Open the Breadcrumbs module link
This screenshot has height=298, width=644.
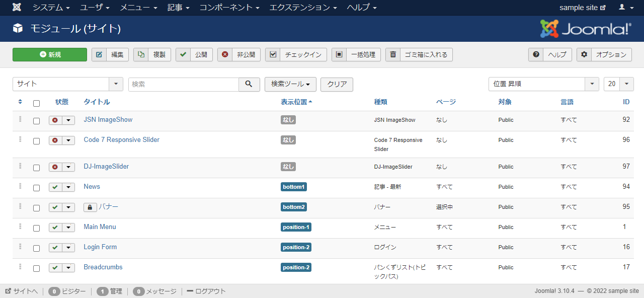click(103, 267)
